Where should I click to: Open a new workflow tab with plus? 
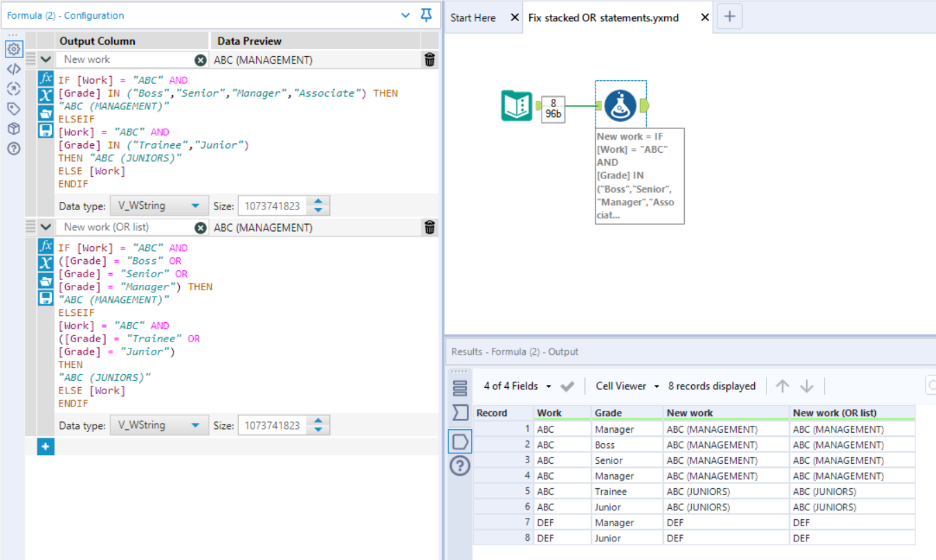[729, 17]
